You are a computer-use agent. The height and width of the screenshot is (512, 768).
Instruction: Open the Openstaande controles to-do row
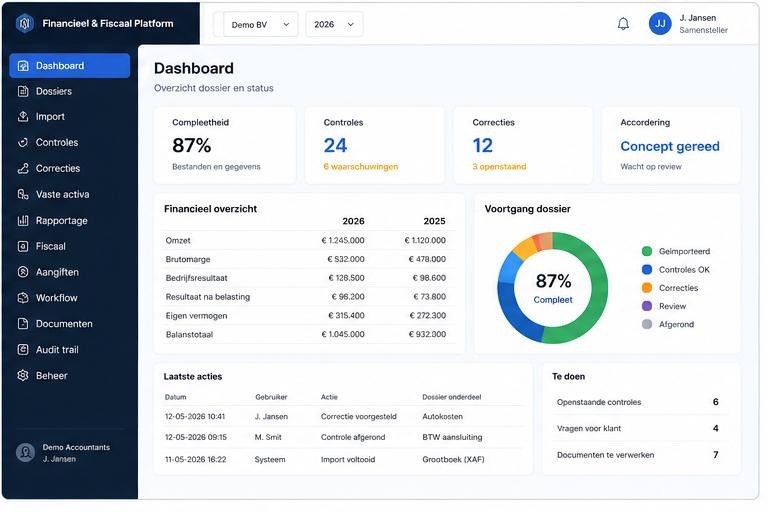640,402
